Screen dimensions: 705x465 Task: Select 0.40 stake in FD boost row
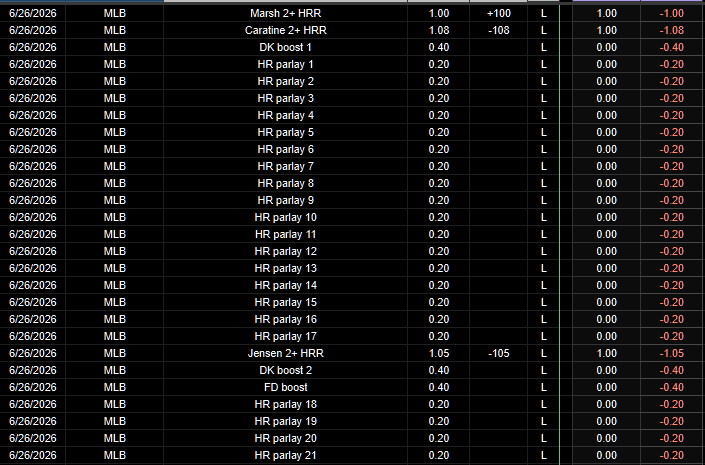tap(439, 388)
